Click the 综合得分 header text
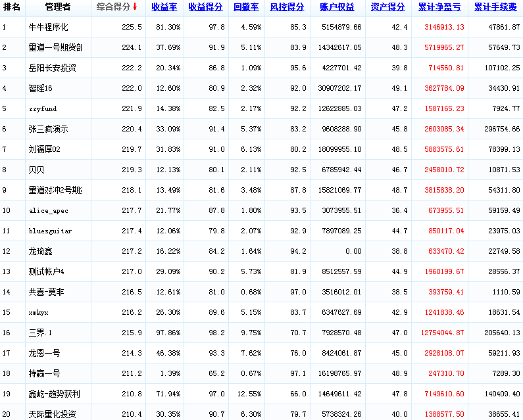The width and height of the screenshot is (523, 420). point(113,7)
